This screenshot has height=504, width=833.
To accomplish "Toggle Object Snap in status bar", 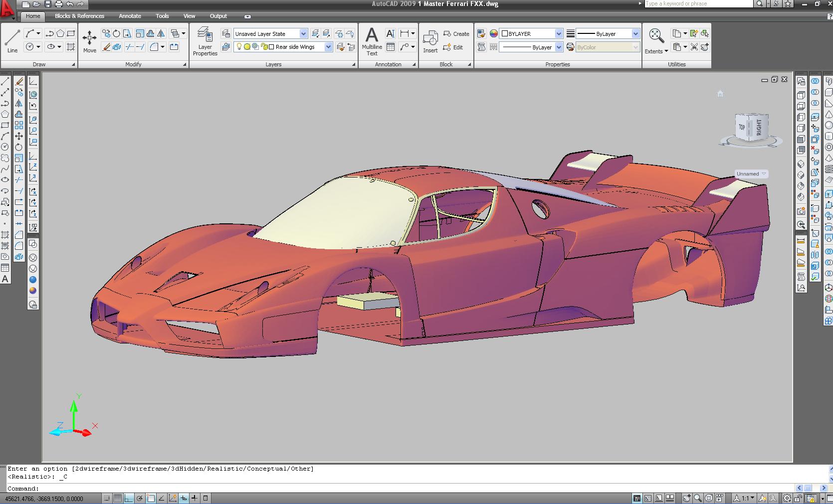I will coord(151,498).
